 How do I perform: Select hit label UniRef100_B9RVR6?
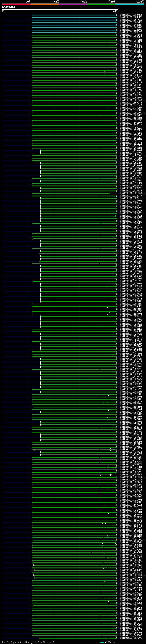(x=131, y=37)
